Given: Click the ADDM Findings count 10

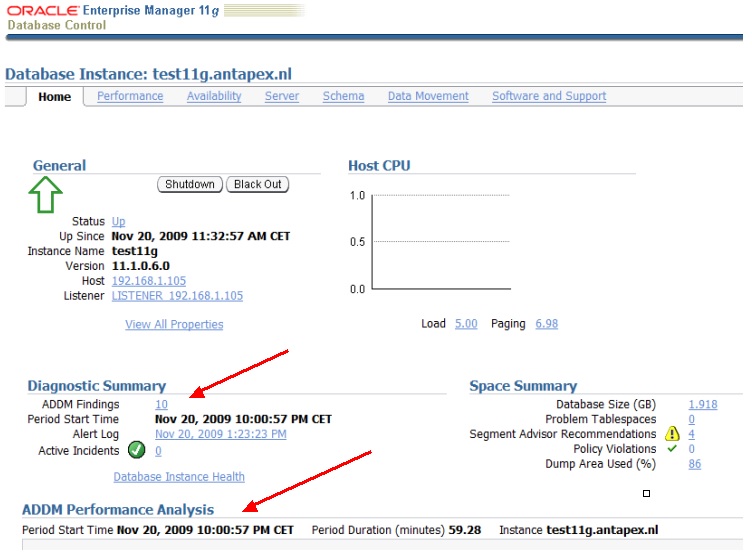Looking at the screenshot, I should 162,404.
